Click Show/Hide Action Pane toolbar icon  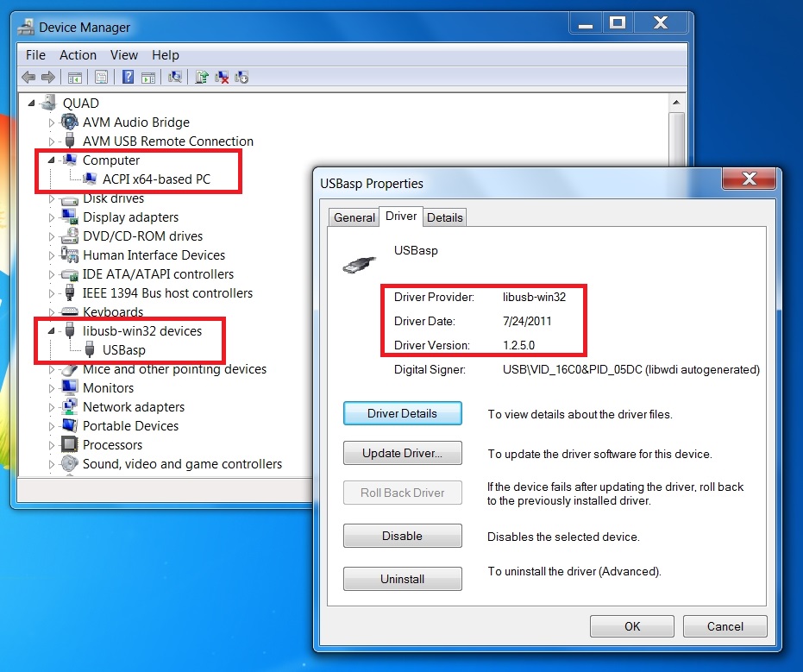(148, 78)
